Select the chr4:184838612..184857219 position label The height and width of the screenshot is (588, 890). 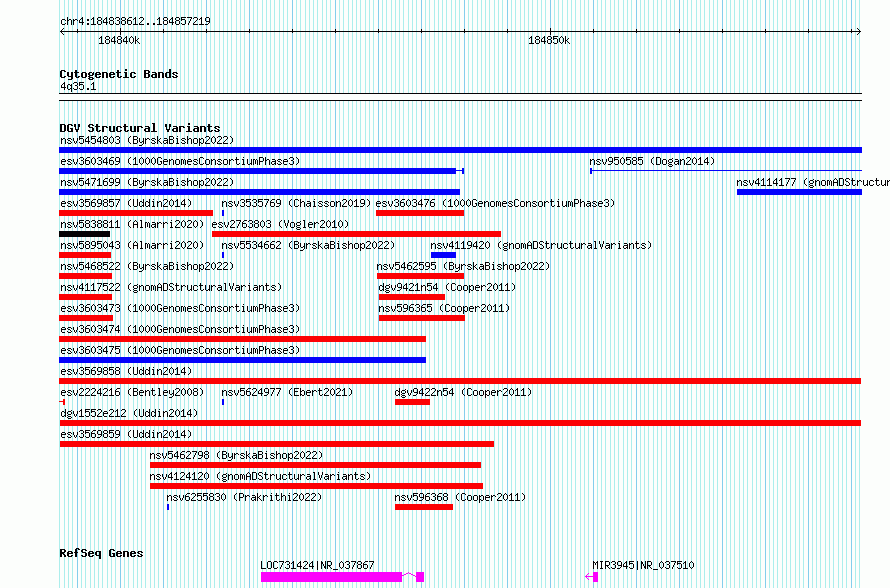tap(135, 22)
